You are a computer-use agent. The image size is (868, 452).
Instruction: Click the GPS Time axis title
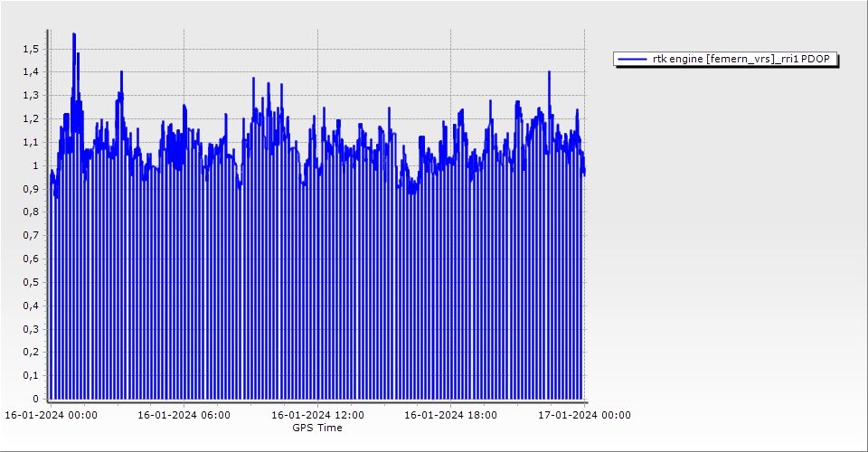pyautogui.click(x=316, y=428)
